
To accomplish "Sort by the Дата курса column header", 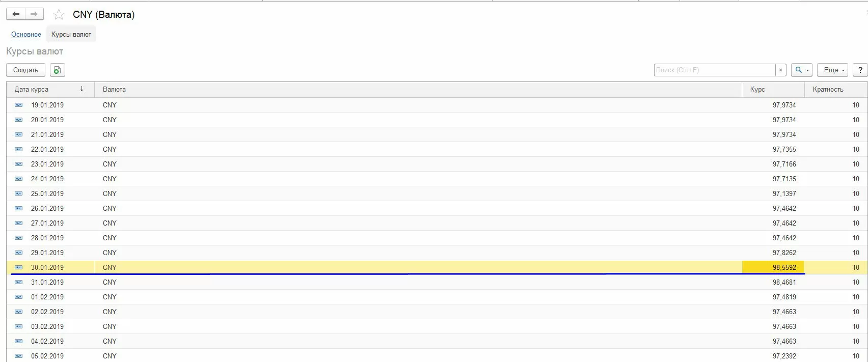I will pos(32,90).
